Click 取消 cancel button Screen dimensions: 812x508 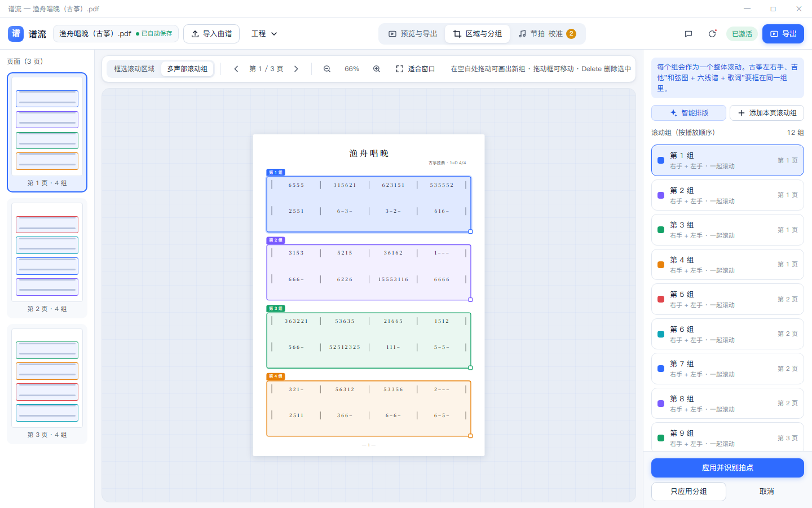click(x=767, y=492)
